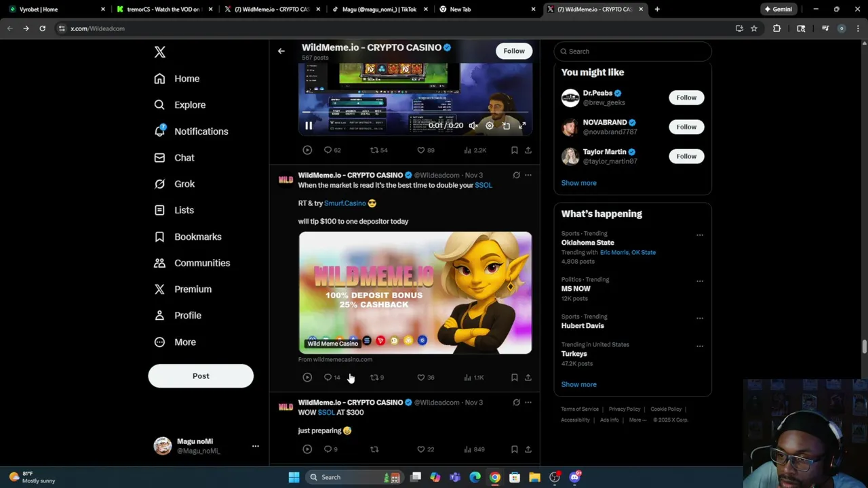Open the $SOL cashtag link in first post
Screen dimensions: 868x488
484,185
